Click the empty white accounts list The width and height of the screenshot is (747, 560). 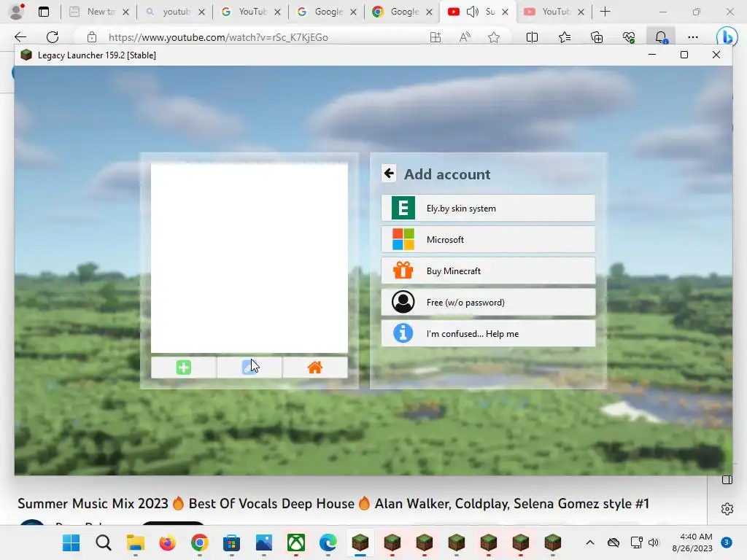pyautogui.click(x=249, y=257)
